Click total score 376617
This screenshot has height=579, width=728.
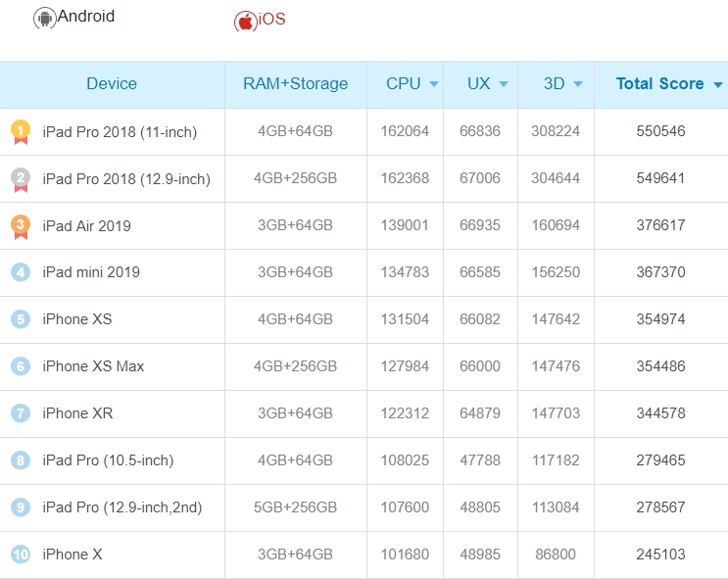point(660,225)
